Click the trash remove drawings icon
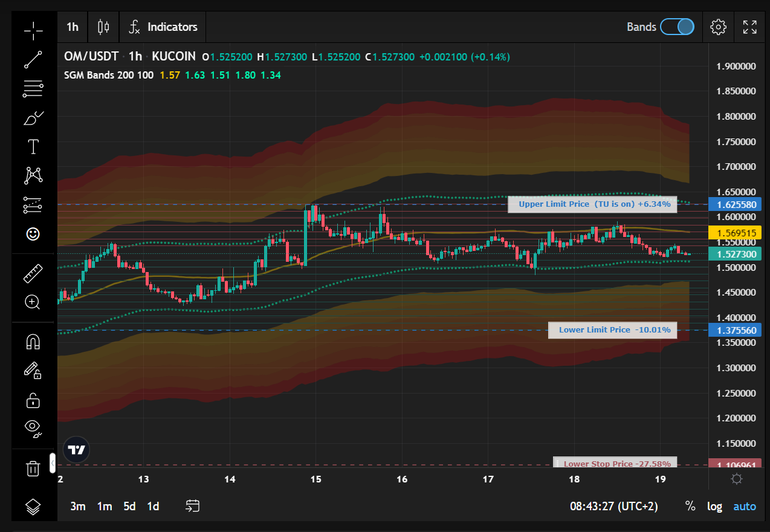The height and width of the screenshot is (532, 770). tap(33, 468)
